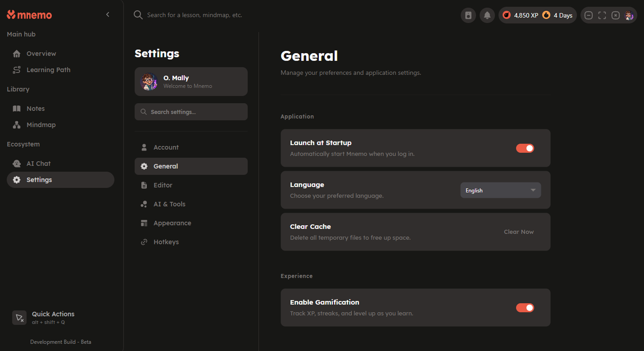Open the Hotkeys settings tab
Viewport: 644px width, 351px height.
click(x=166, y=242)
